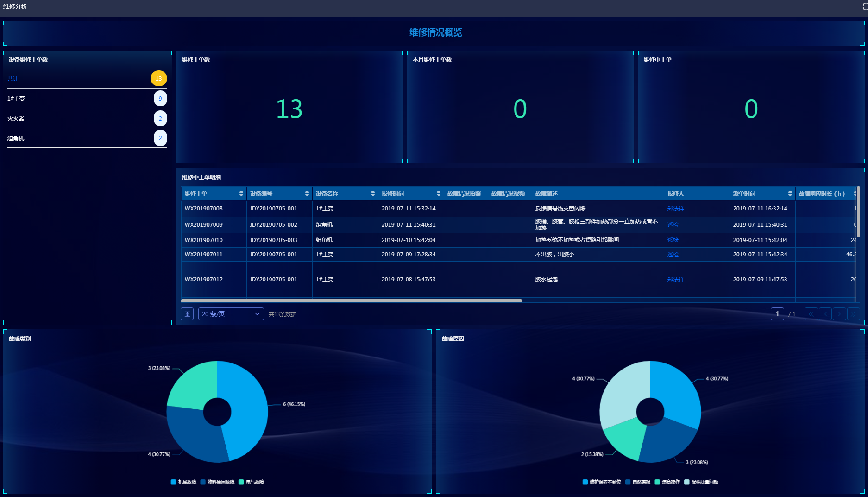Click the table's vertical scrollbar
This screenshot has width=868, height=497.
pos(858,212)
